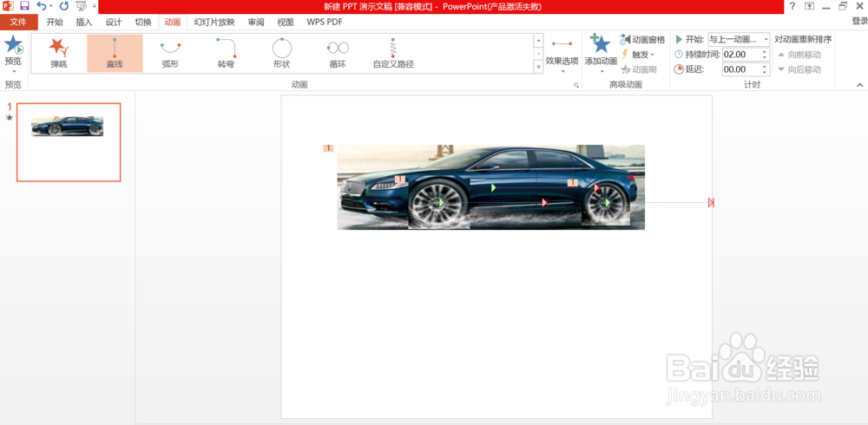Open the Trigger (触发) dropdown
868x425 pixels.
(x=638, y=55)
